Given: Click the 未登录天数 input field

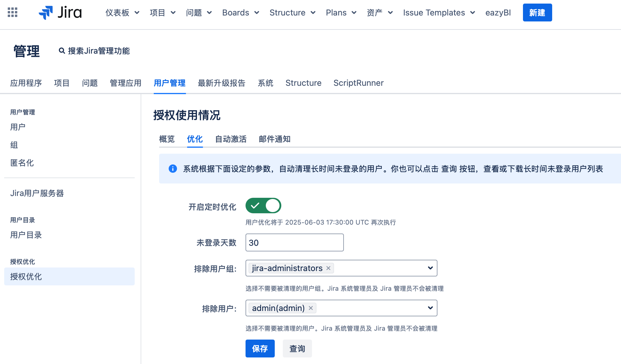Looking at the screenshot, I should pos(294,242).
